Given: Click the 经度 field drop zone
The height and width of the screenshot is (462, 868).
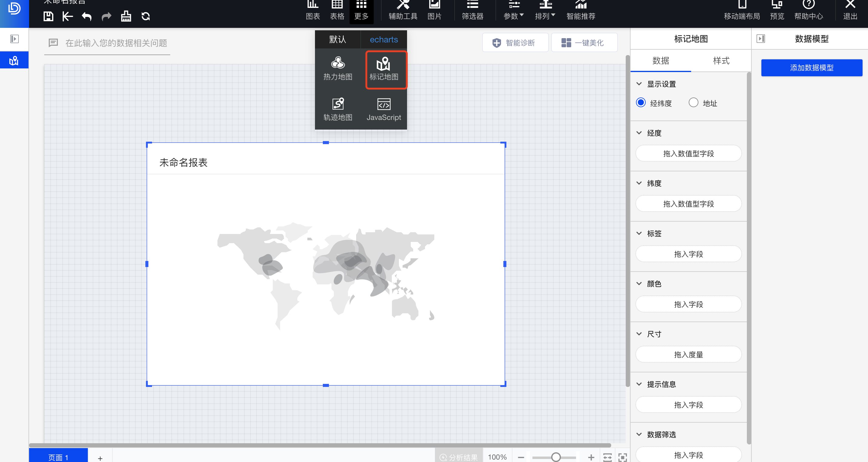Looking at the screenshot, I should pyautogui.click(x=688, y=153).
